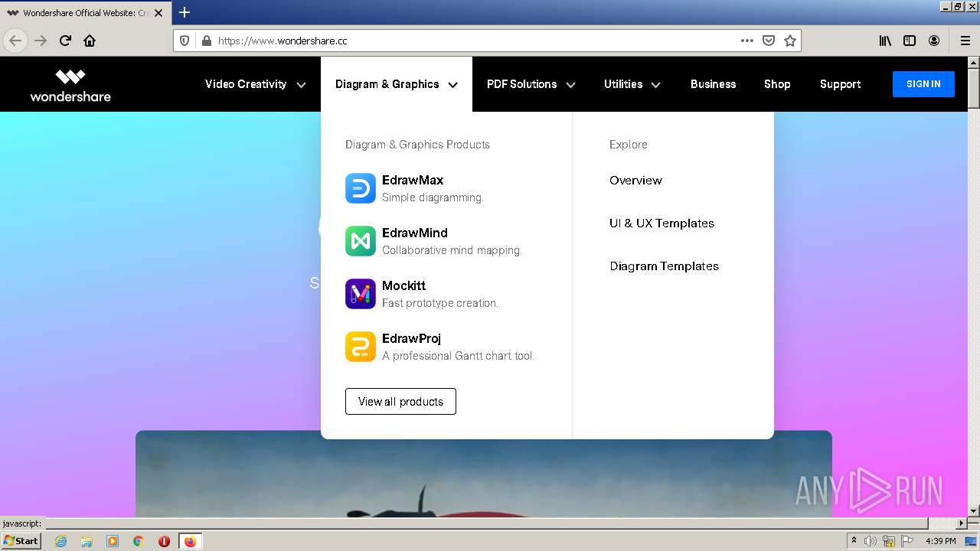
Task: Open the EdrawMind product icon
Action: (361, 241)
